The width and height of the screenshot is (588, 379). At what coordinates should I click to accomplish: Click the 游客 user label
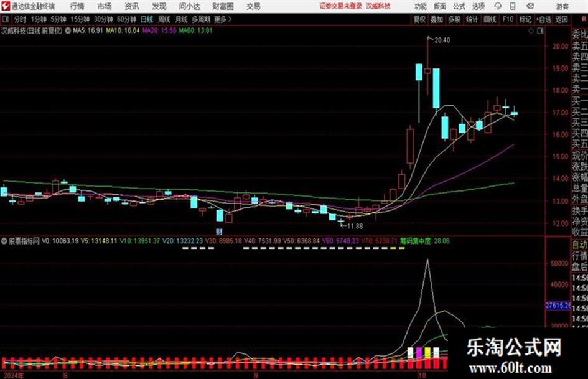coord(562,6)
